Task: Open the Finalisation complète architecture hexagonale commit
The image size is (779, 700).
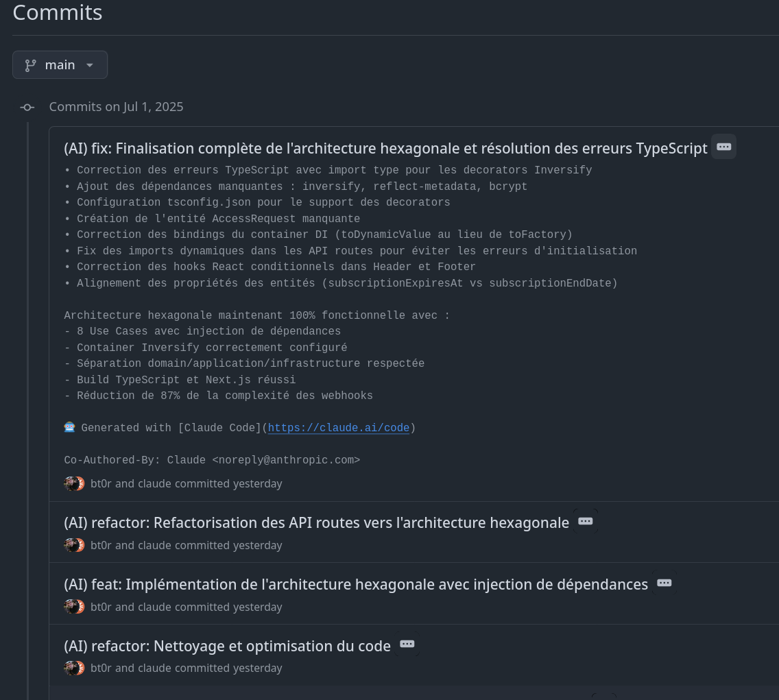Action: (385, 148)
